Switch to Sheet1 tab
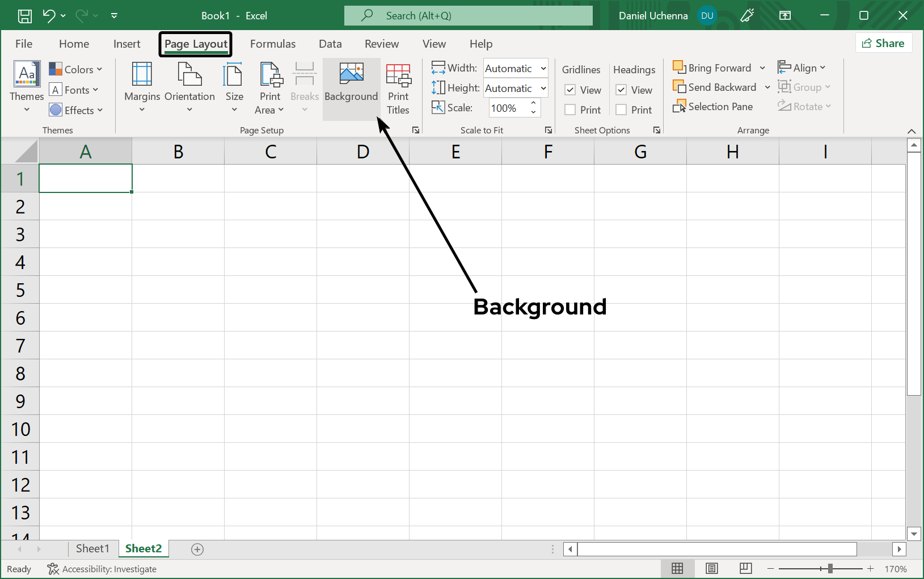The height and width of the screenshot is (579, 924). pos(92,548)
